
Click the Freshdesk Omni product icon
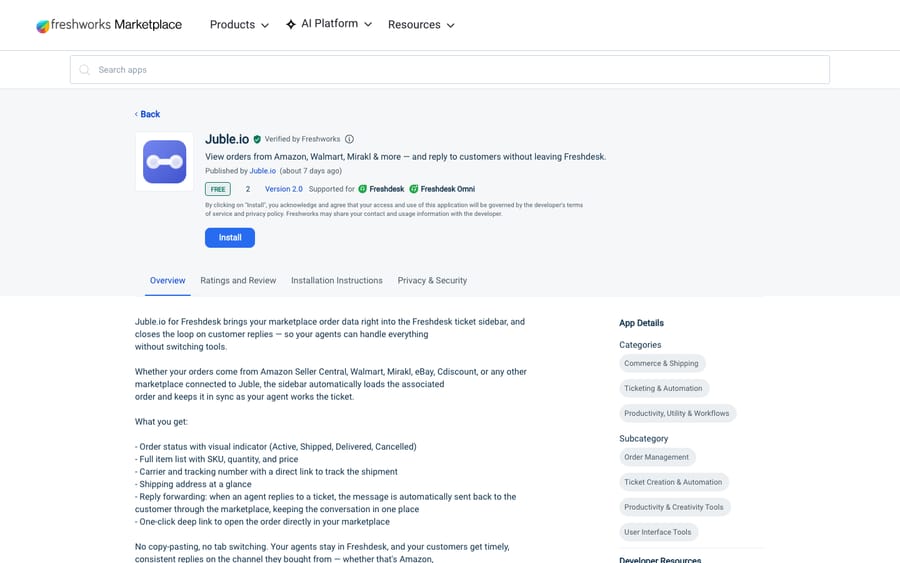pos(414,189)
